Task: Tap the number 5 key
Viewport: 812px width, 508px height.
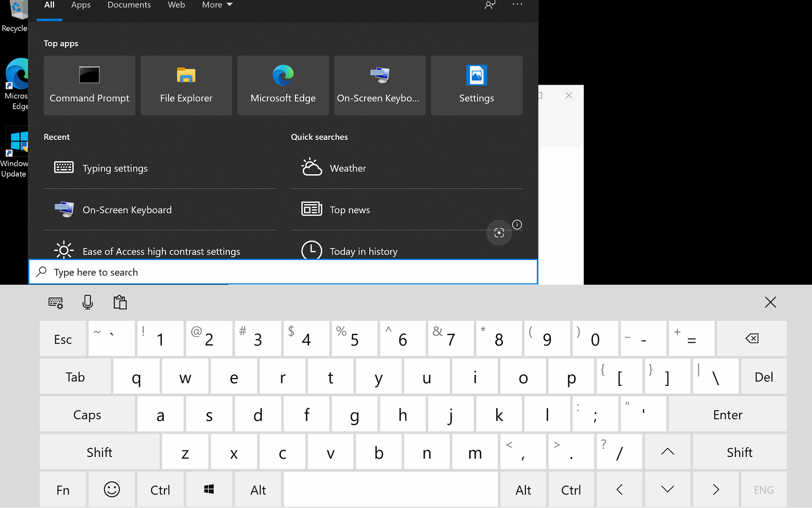Action: [355, 339]
